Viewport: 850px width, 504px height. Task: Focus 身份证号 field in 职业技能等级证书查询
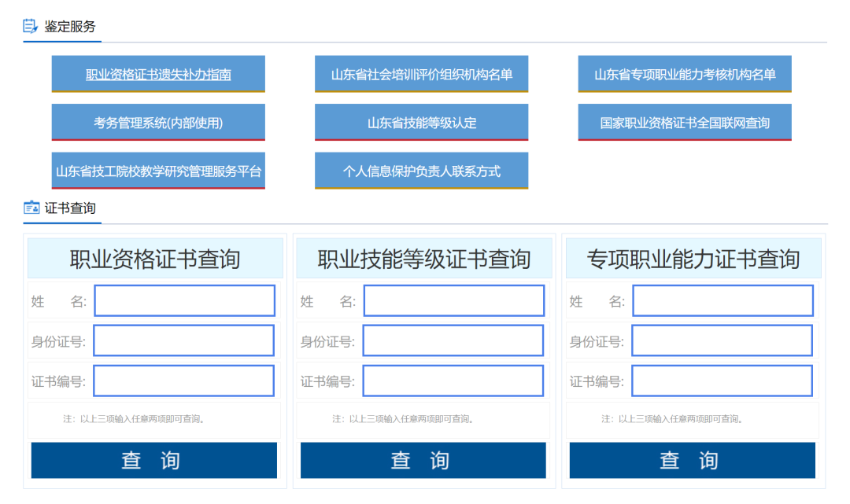click(x=453, y=340)
